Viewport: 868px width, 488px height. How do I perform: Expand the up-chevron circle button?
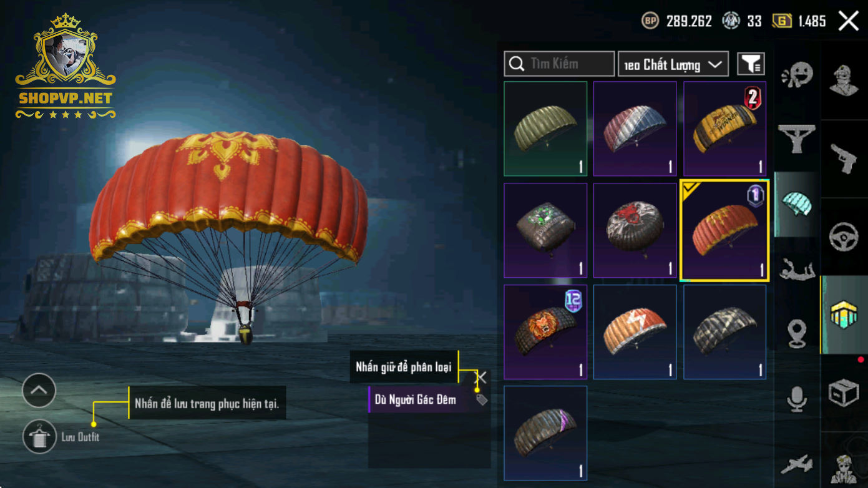(x=39, y=391)
